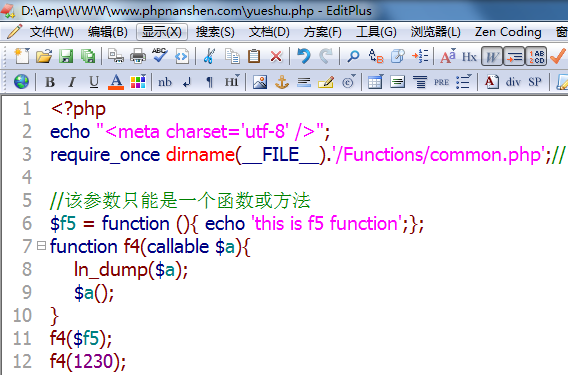Toggle the Auto Indent button
Screen dimensions: 568x375
(x=514, y=56)
